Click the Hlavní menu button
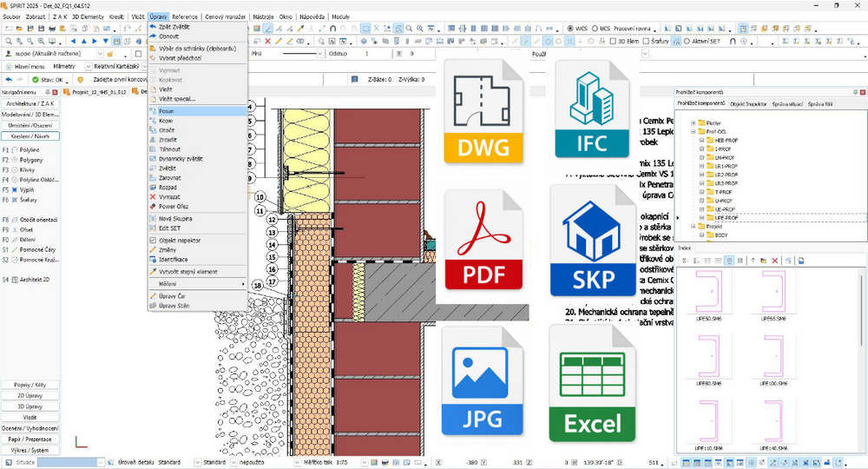The width and height of the screenshot is (868, 469). [x=25, y=67]
